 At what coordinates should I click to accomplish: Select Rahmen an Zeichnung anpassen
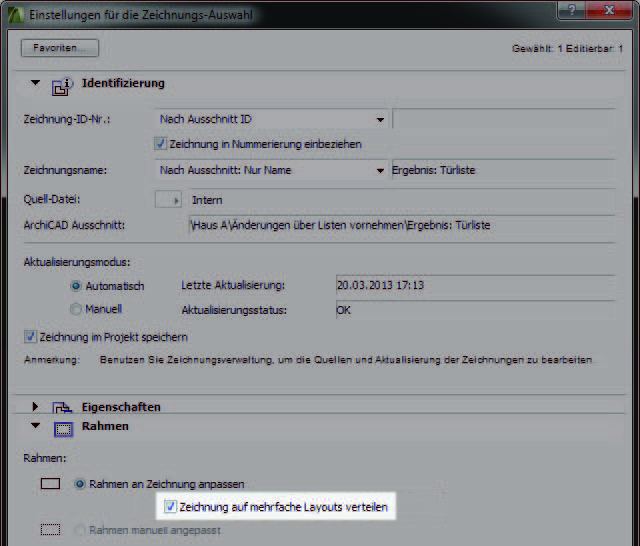click(80, 484)
